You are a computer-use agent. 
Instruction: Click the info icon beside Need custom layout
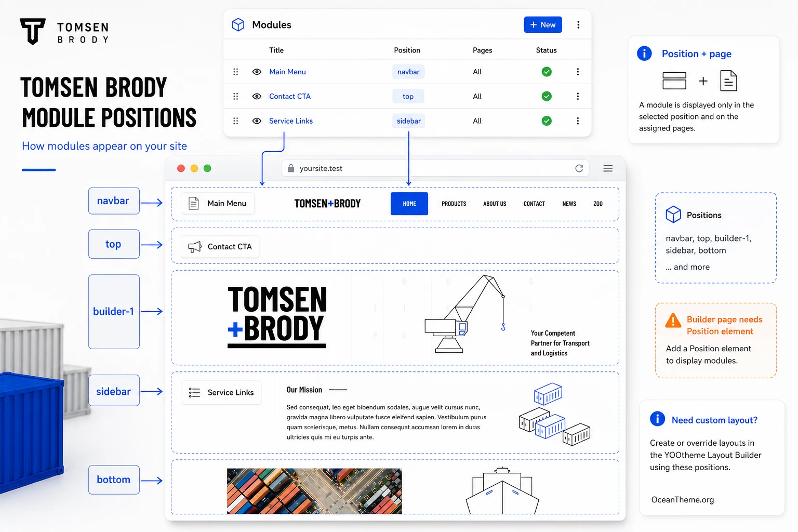(657, 418)
